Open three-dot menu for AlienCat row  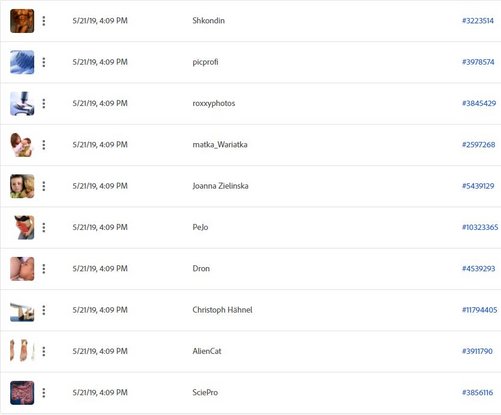click(x=44, y=351)
